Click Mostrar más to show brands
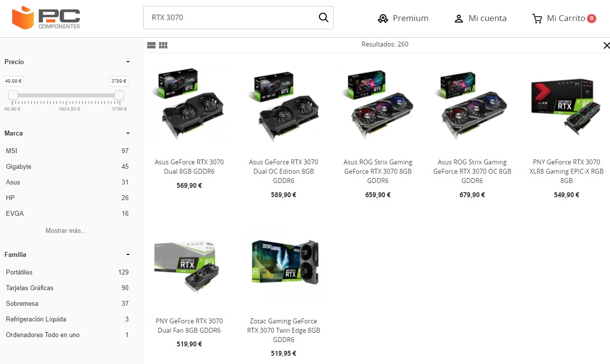This screenshot has height=364, width=610. (x=66, y=230)
